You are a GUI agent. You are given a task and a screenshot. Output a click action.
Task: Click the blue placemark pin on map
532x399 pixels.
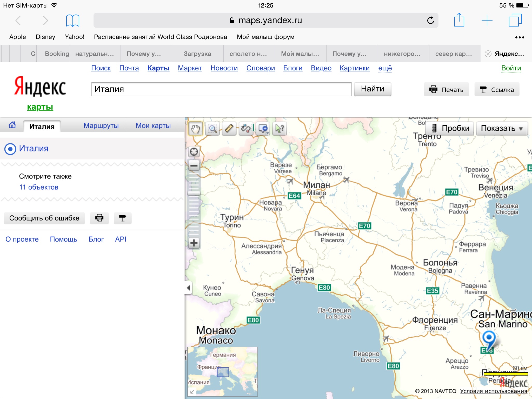489,340
